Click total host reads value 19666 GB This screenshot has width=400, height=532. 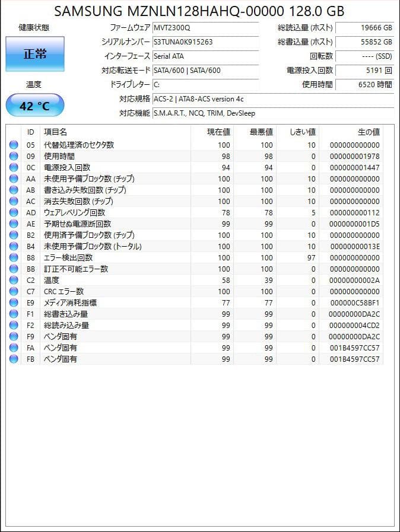364,28
